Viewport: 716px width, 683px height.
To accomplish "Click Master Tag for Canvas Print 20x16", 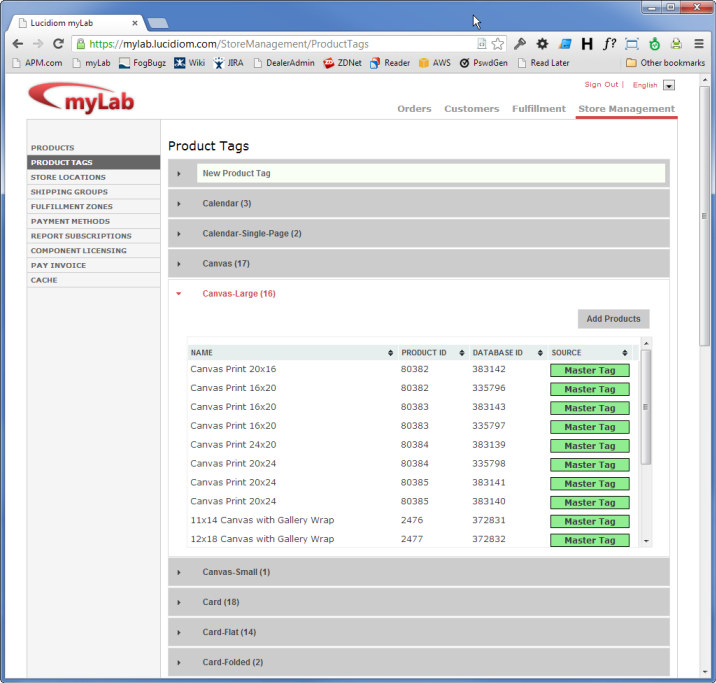I will [590, 370].
